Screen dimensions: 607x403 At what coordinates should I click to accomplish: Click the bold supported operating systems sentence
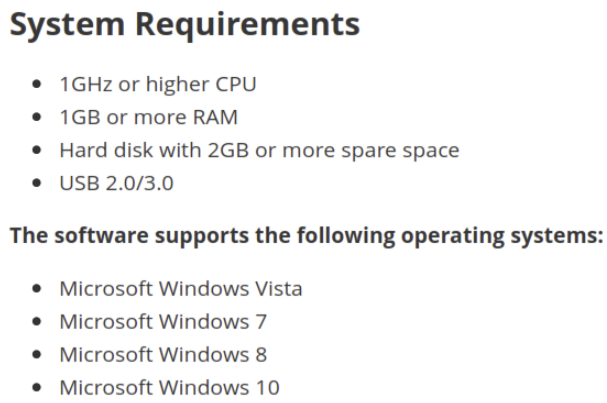click(x=307, y=236)
